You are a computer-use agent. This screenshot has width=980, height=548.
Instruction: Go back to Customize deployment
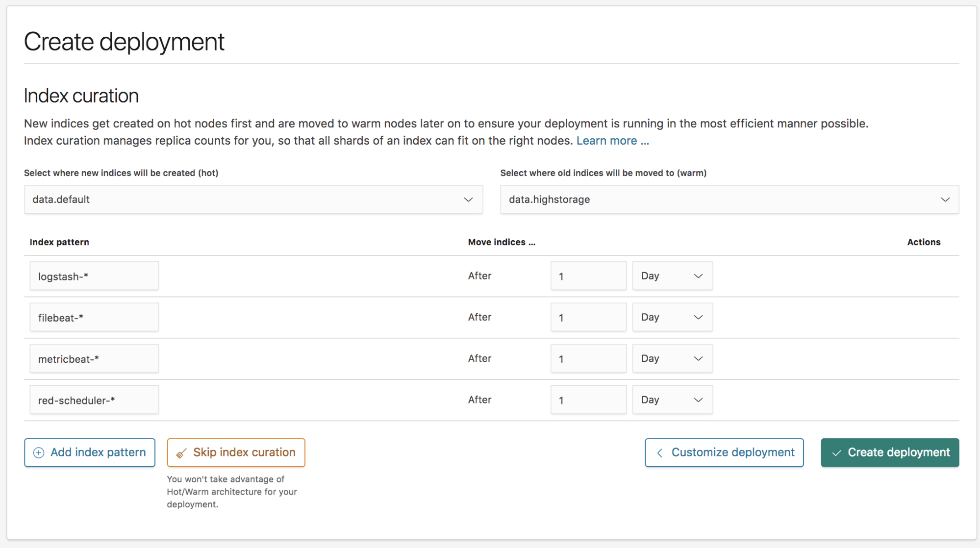(x=724, y=452)
